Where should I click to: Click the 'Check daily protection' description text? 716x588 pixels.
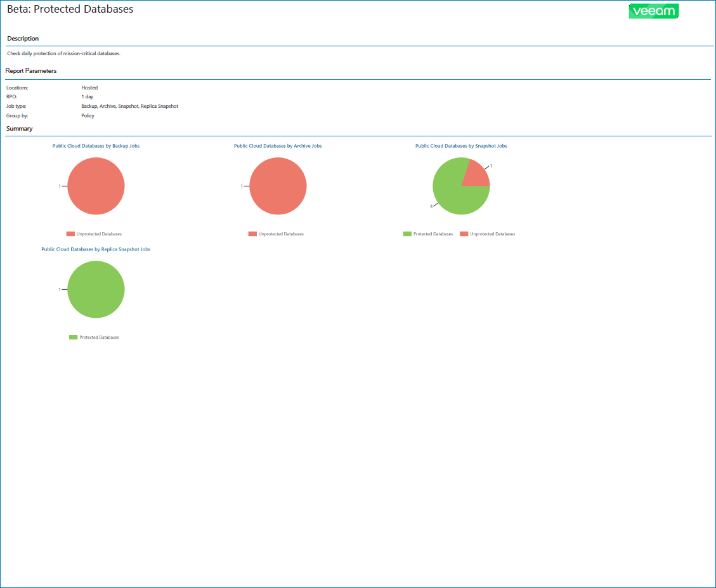[63, 53]
